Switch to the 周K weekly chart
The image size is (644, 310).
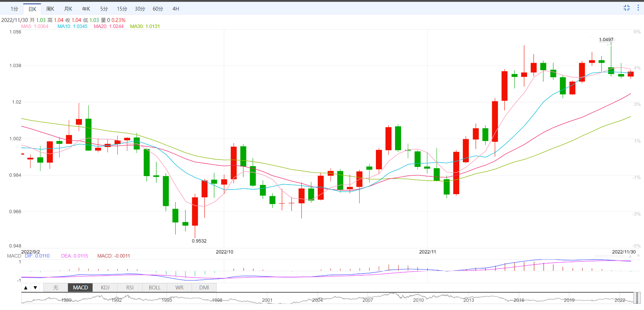coord(50,9)
